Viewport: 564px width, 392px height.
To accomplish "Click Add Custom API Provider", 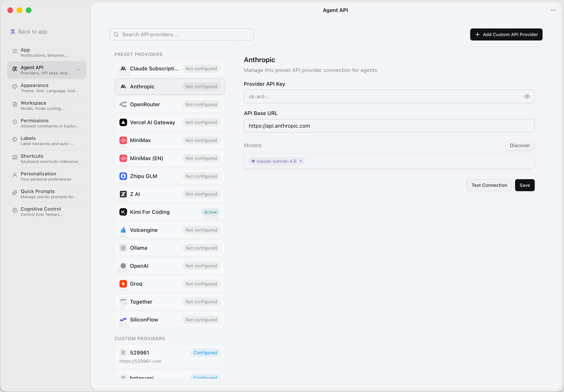I will click(506, 35).
